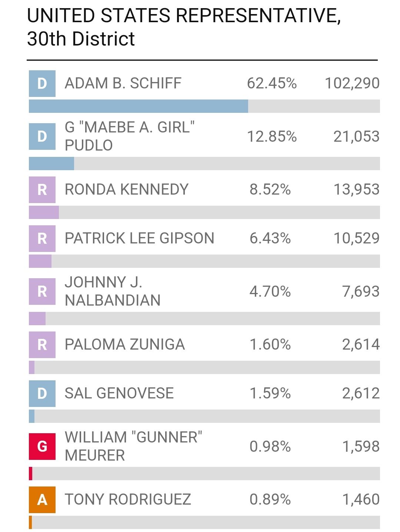The width and height of the screenshot is (400, 532).
Task: Click the D badge beside Sal Genovese
Action: [x=42, y=394]
